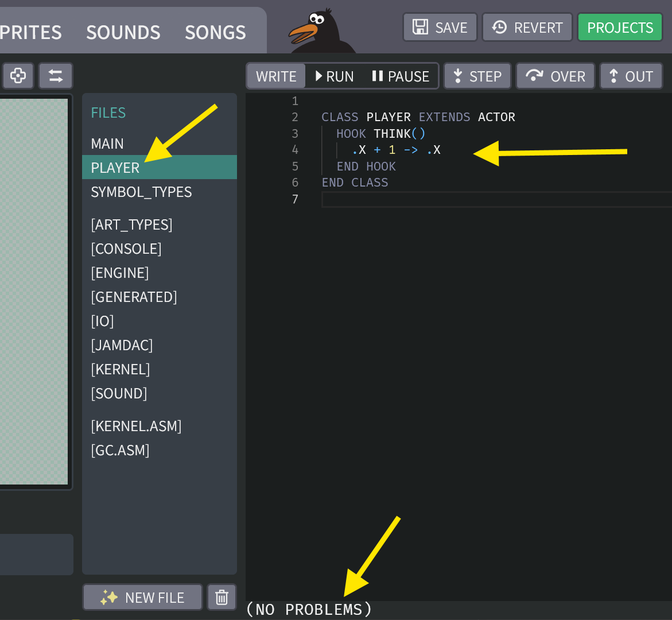
Task: Revert changes using the REVERT button
Action: pyautogui.click(x=527, y=28)
